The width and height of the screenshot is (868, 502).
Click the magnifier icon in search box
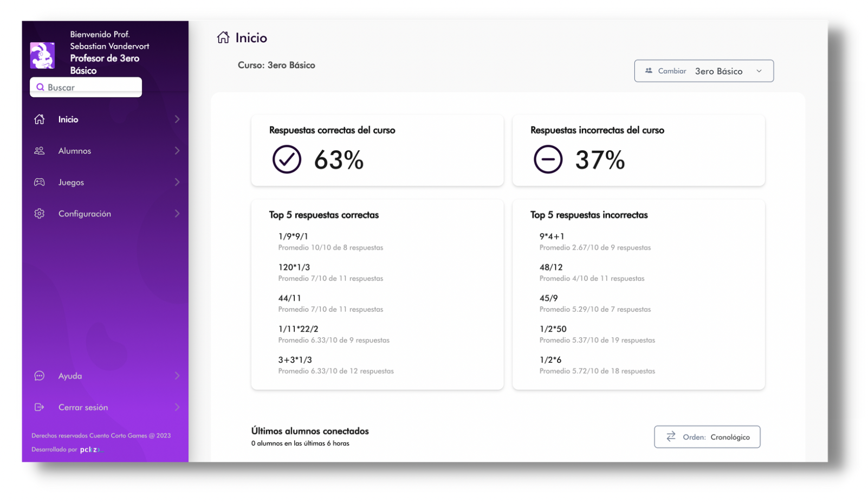40,87
